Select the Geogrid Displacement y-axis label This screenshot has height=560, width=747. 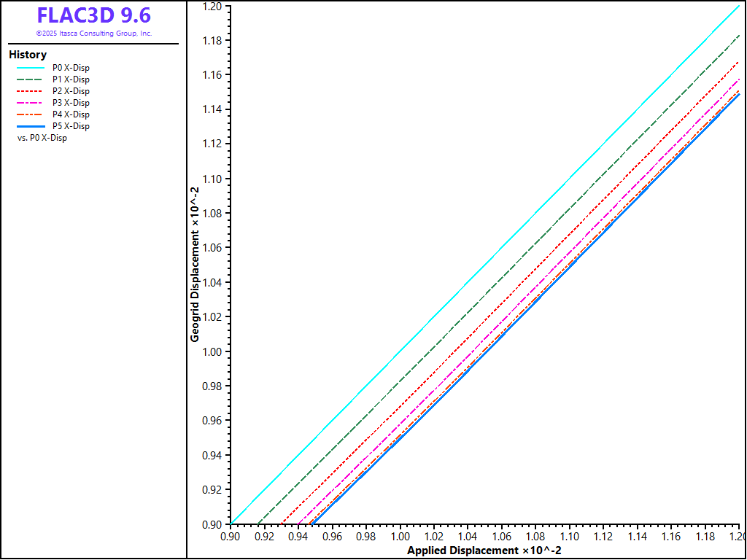(x=195, y=265)
